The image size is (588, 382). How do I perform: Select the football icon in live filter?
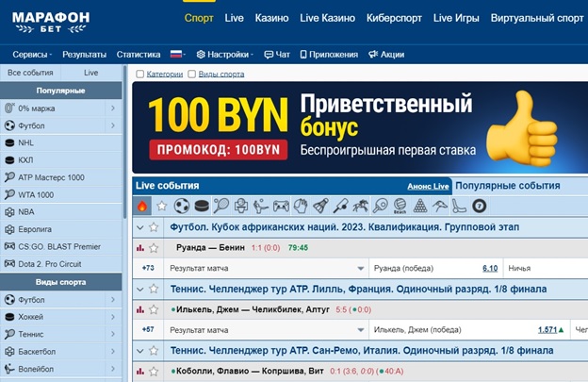click(x=182, y=206)
